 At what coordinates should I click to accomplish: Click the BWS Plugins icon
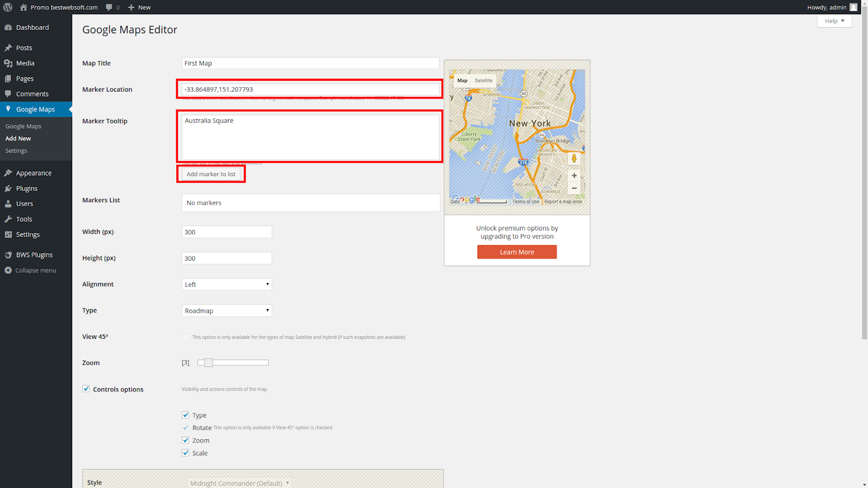pos(8,255)
